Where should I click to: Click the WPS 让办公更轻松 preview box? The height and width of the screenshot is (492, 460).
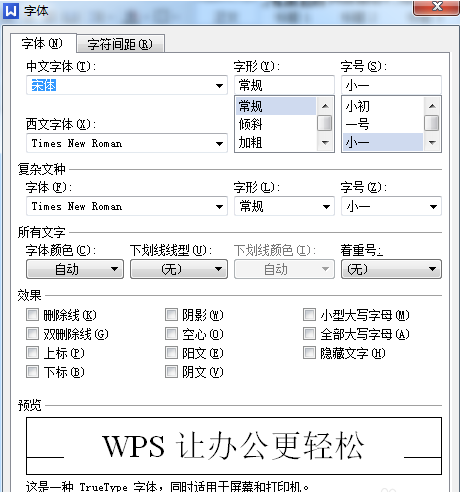click(234, 446)
